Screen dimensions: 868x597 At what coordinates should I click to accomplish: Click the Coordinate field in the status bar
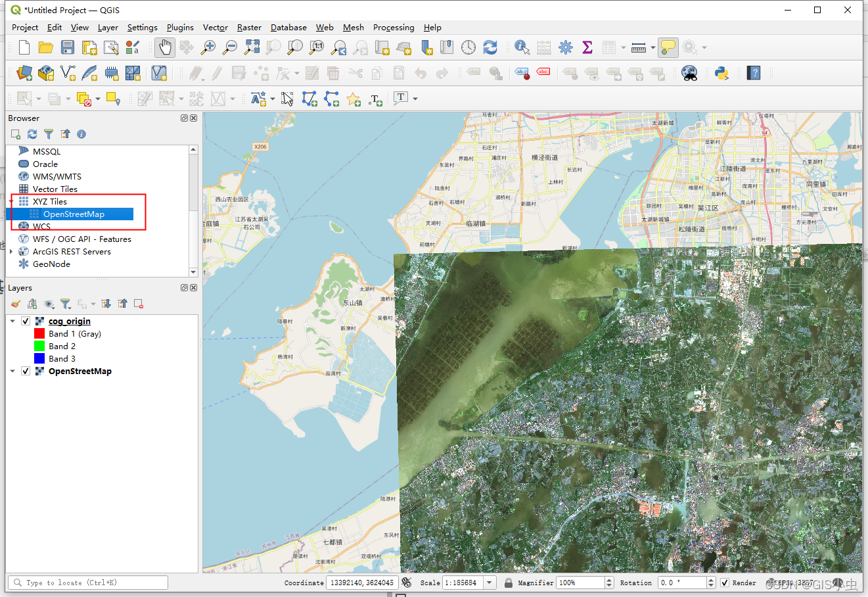click(361, 583)
